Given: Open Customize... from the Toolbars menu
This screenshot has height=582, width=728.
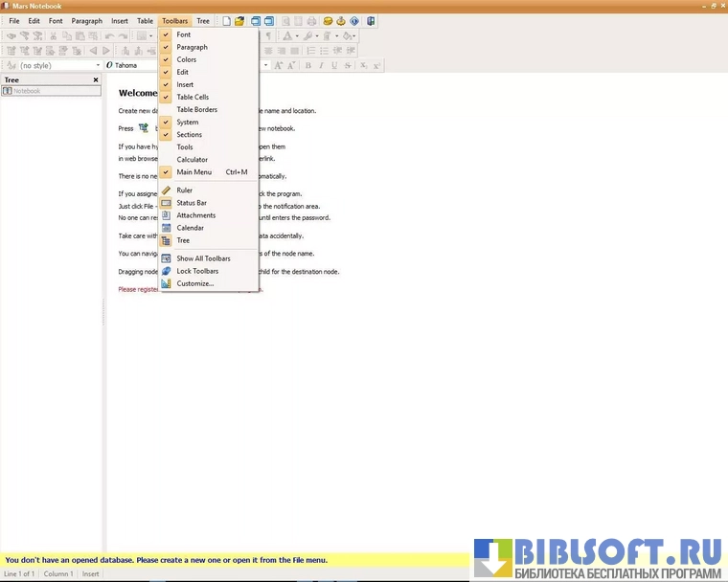Looking at the screenshot, I should (x=194, y=283).
